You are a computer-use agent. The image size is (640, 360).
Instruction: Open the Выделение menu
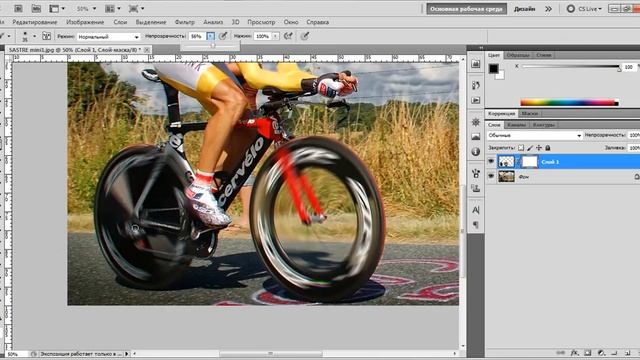(x=151, y=22)
